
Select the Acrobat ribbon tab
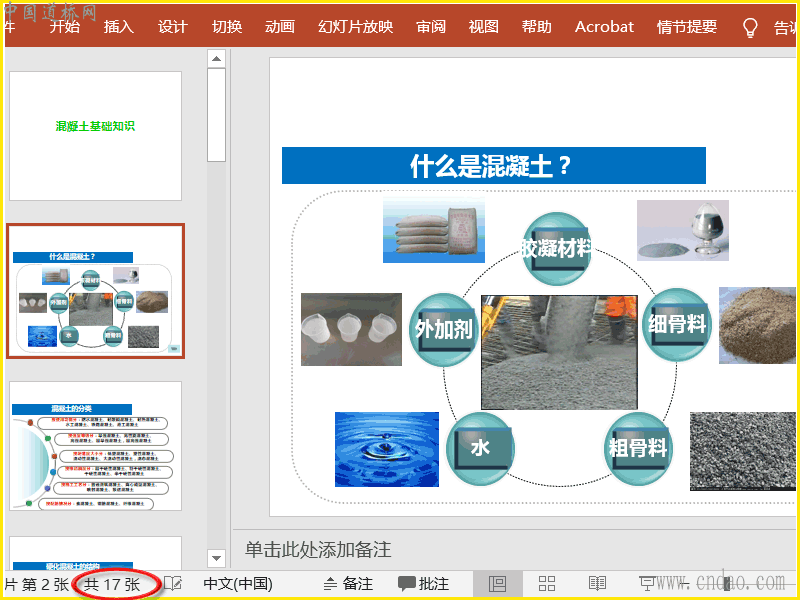(x=605, y=27)
